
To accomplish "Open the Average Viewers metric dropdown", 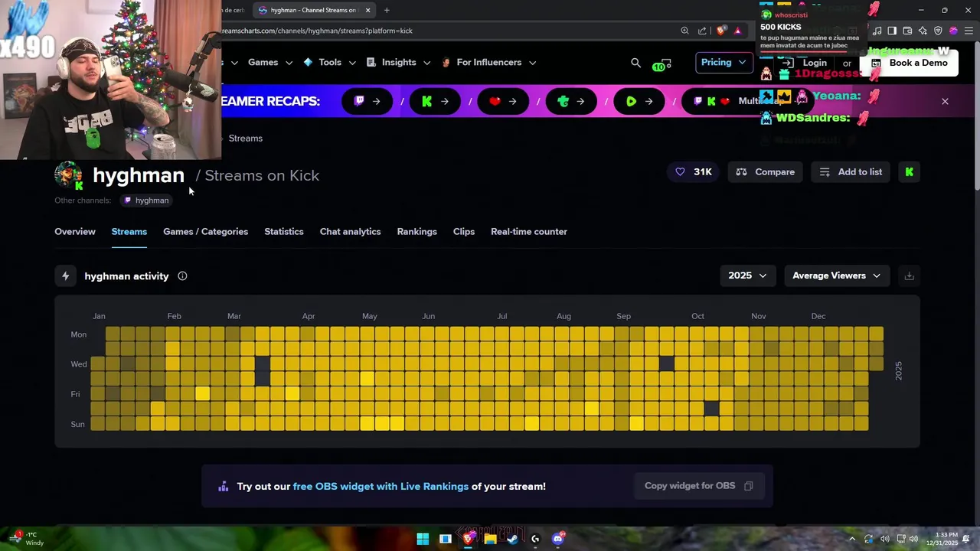I will tap(837, 275).
